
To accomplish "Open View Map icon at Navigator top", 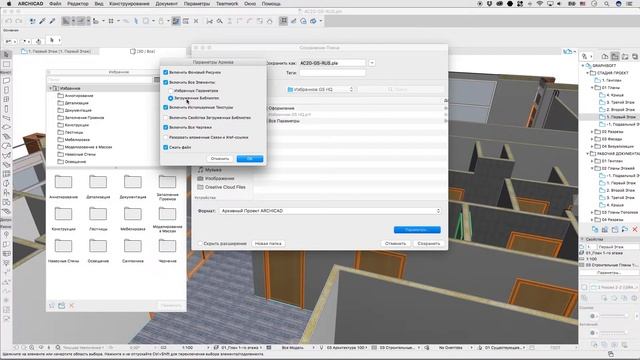I will tap(615, 56).
